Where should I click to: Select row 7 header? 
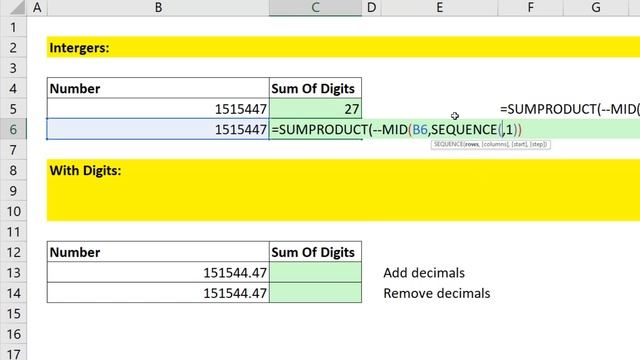tap(13, 150)
